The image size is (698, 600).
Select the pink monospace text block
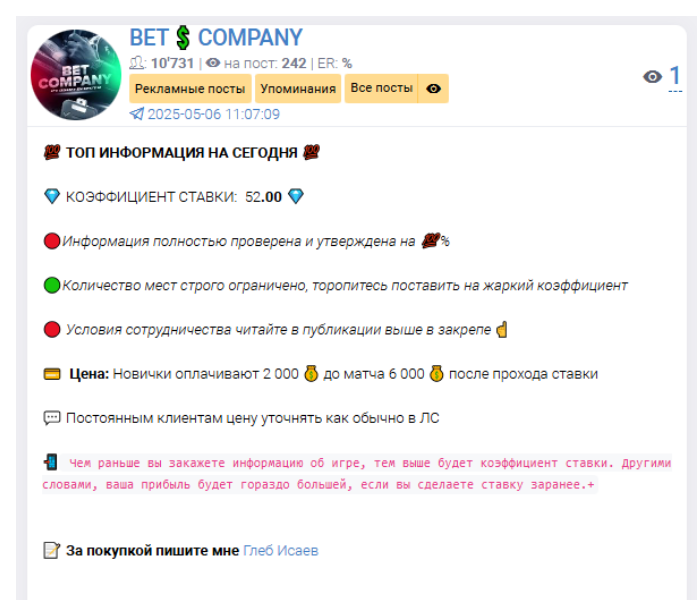pyautogui.click(x=357, y=474)
